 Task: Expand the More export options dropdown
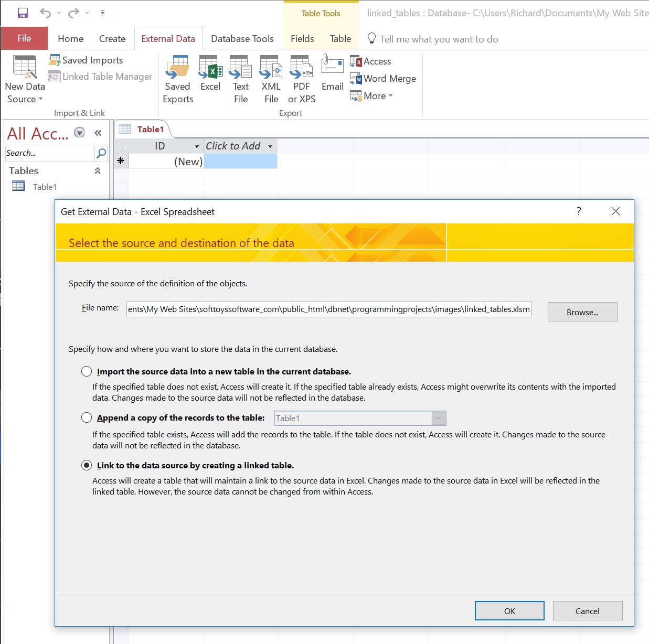[x=371, y=96]
